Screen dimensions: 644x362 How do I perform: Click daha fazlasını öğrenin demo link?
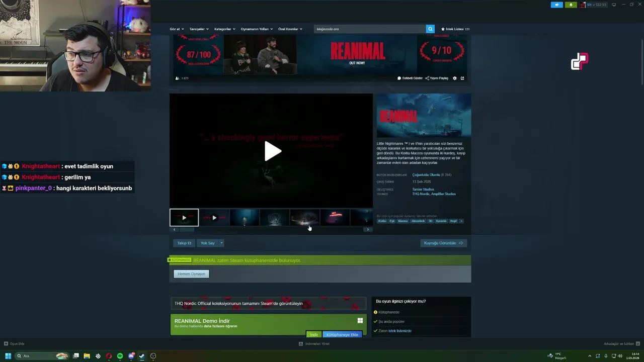click(220, 326)
